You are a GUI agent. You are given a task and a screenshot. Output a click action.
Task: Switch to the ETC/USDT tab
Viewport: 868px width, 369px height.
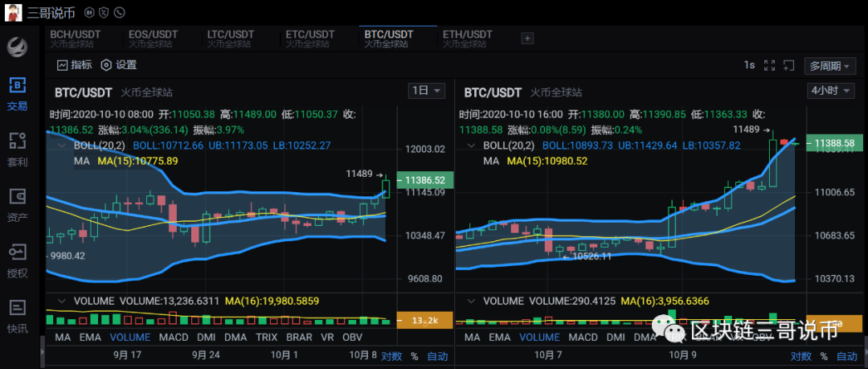coord(310,39)
